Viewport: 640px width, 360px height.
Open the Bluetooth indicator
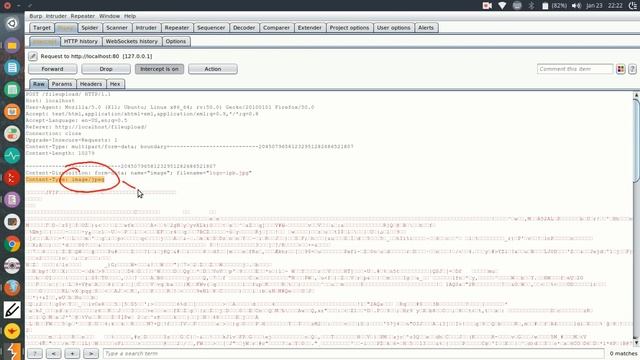531,5
